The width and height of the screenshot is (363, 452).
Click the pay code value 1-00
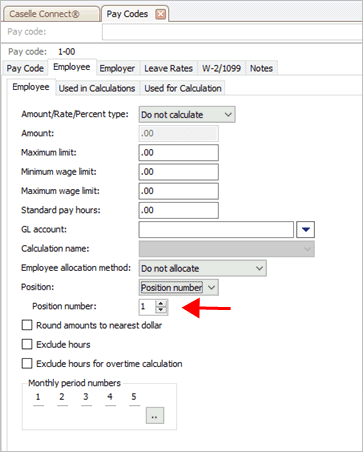(67, 52)
